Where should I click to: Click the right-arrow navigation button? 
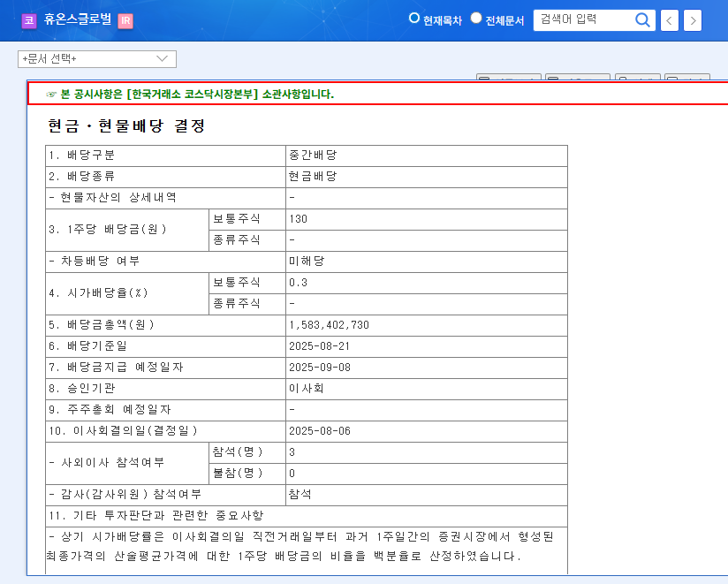pyautogui.click(x=692, y=20)
